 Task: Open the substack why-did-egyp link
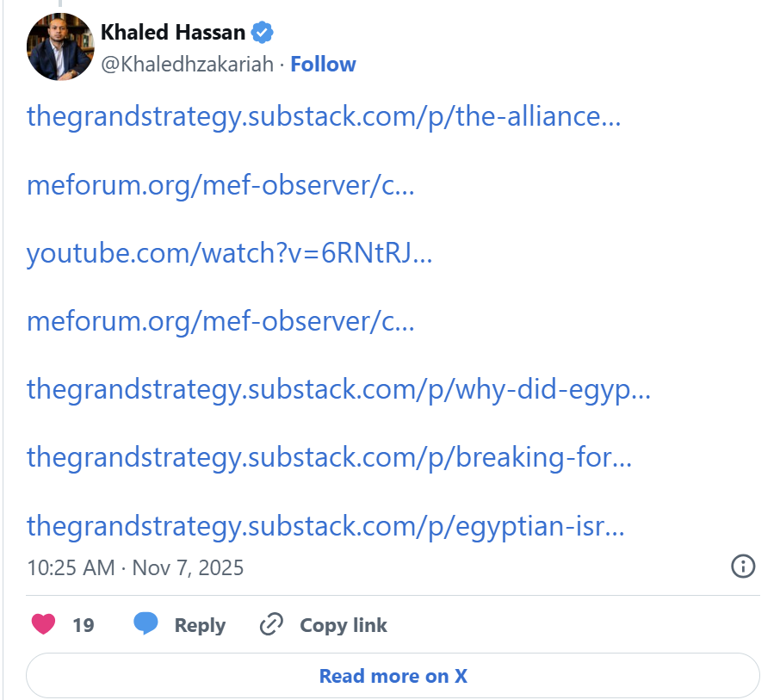click(338, 389)
